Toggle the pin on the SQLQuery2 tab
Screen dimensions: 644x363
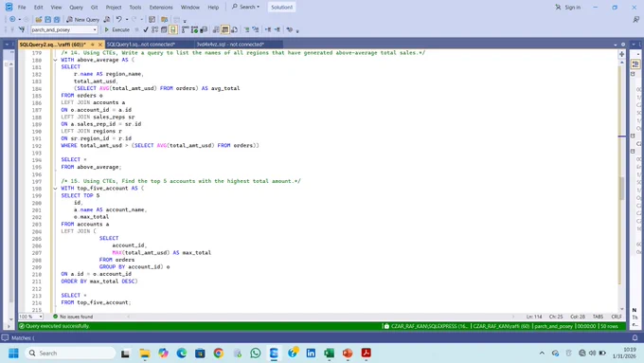93,45
